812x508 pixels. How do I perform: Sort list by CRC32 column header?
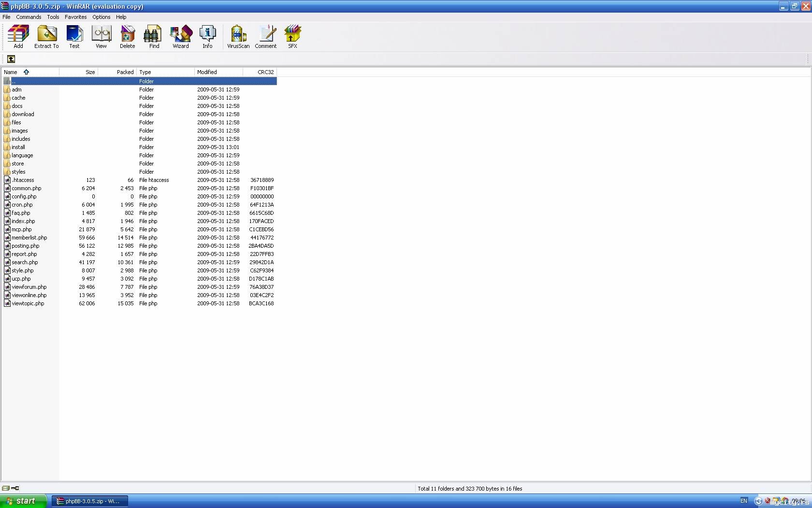(260, 72)
